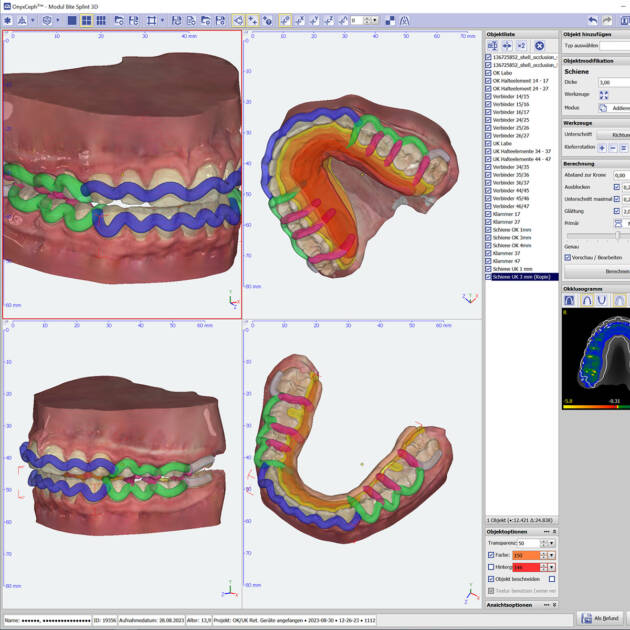Click the crop frame tool icon
630x630 pixels.
pos(151,20)
